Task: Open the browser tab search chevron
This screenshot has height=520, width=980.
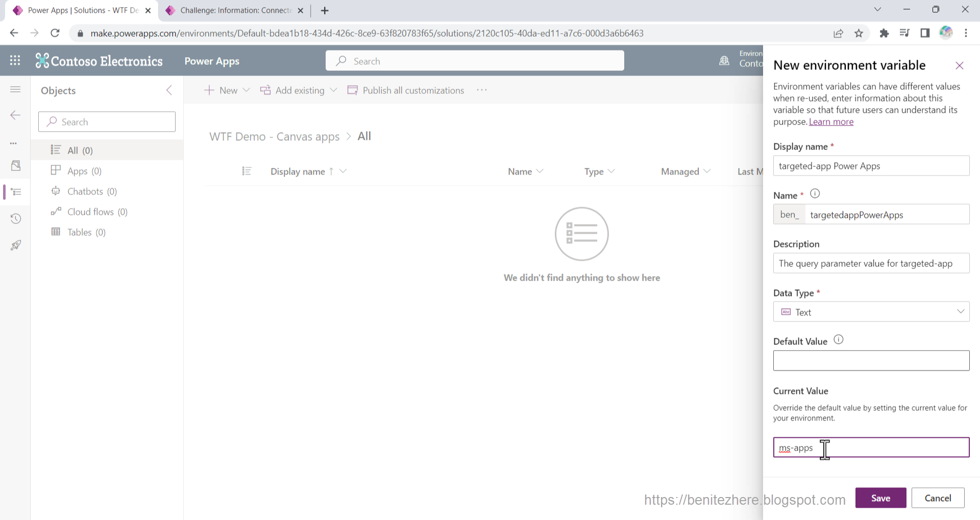Action: point(877,10)
